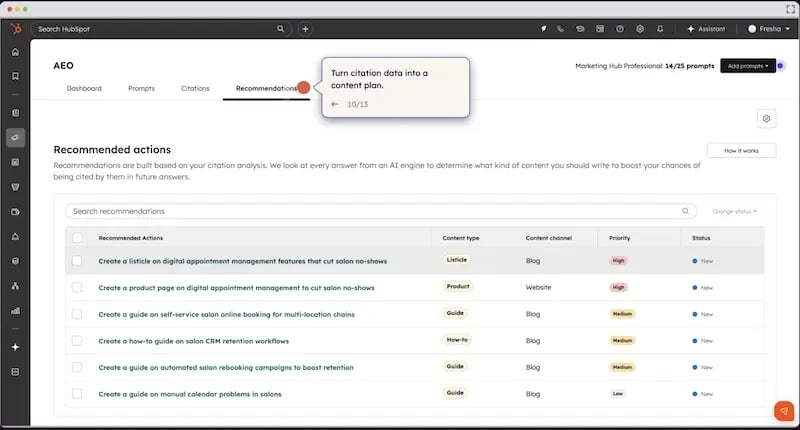Click the Status column header
The image size is (800, 430).
point(701,238)
